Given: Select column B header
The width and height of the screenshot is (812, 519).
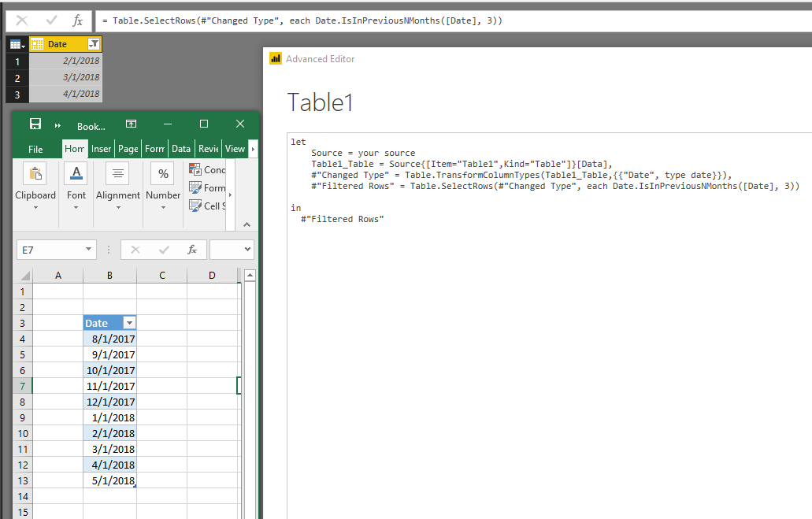Looking at the screenshot, I should click(109, 276).
